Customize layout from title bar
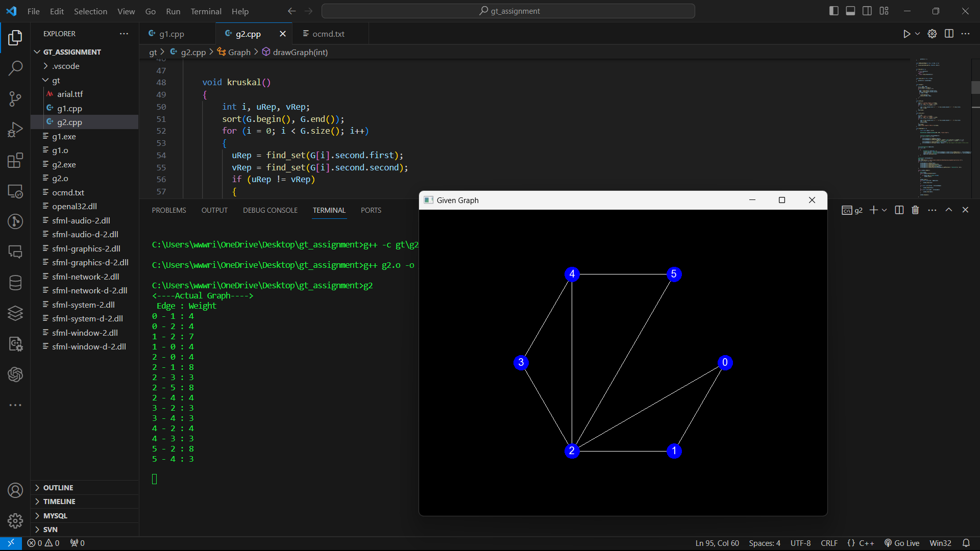This screenshot has width=980, height=551. coord(884,11)
